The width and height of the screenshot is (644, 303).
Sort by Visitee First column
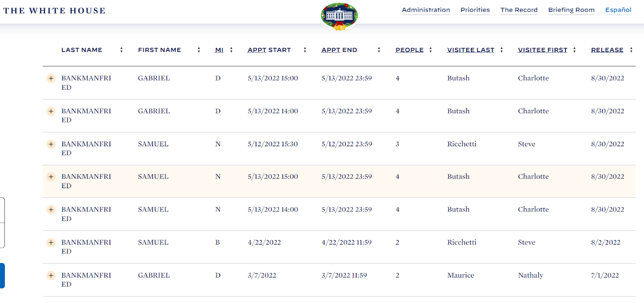click(x=543, y=50)
